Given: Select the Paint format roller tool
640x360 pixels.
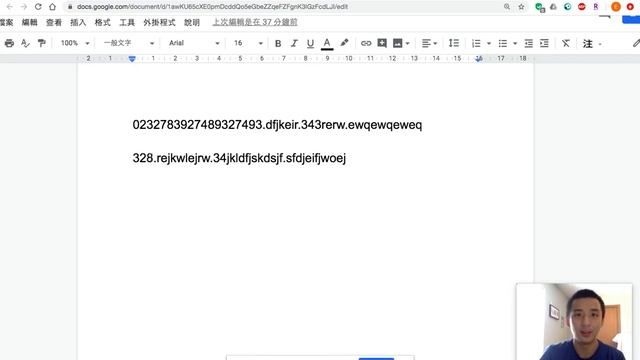Looking at the screenshot, I should 41,43.
